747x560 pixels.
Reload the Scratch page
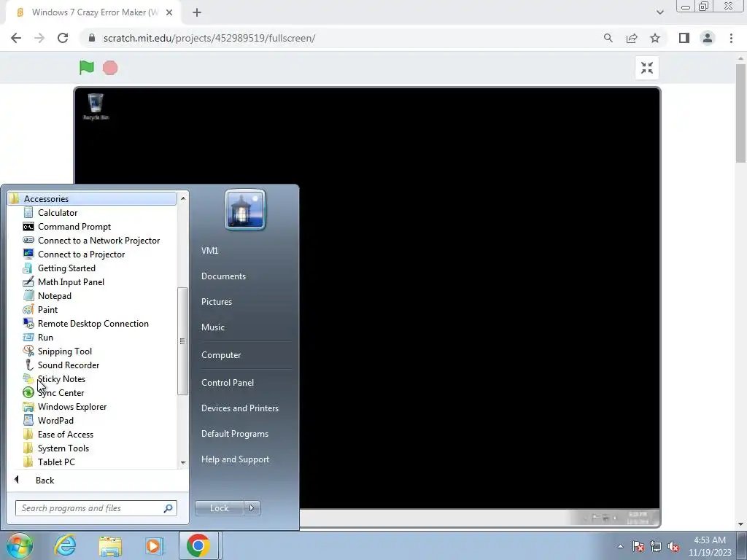63,38
